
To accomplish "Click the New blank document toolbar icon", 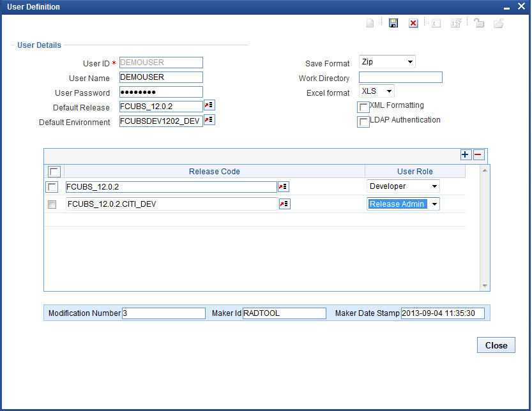I will (370, 23).
